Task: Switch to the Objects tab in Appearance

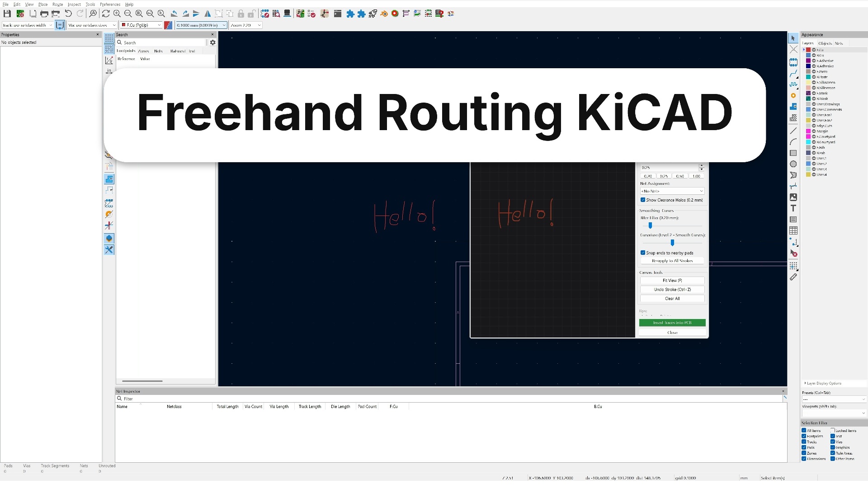Action: point(825,43)
